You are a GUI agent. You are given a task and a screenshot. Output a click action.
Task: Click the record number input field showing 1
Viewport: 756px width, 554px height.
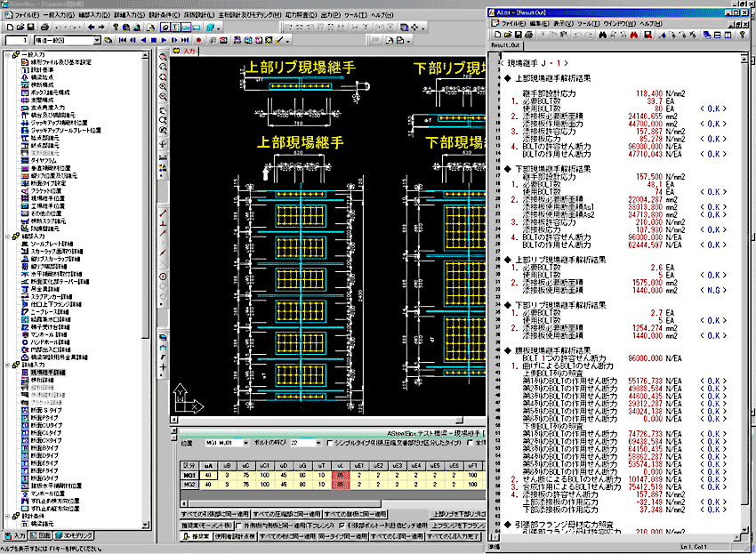pos(17,40)
